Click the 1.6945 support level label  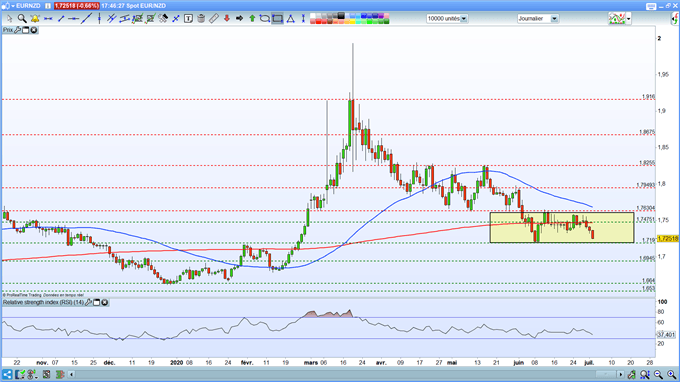click(647, 258)
